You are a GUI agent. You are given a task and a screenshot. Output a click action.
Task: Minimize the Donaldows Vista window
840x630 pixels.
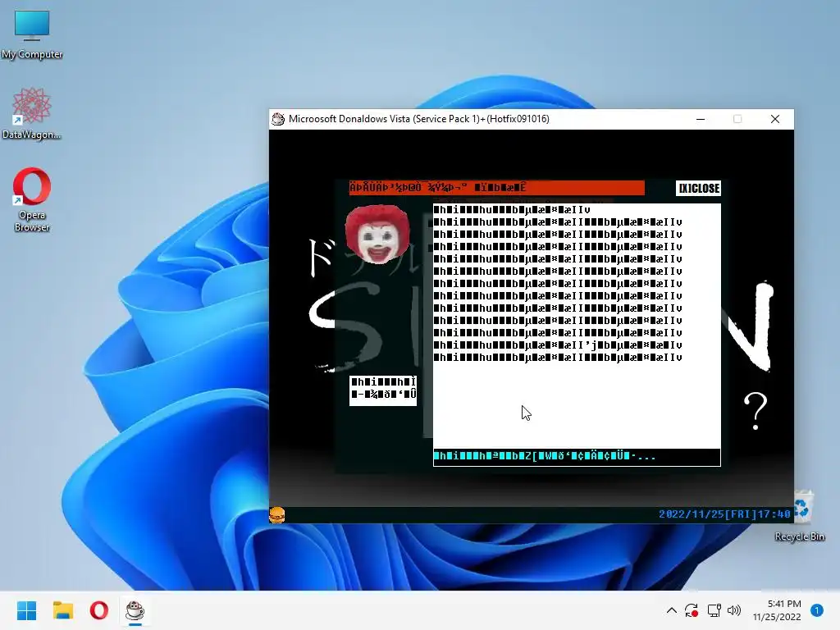coord(701,119)
